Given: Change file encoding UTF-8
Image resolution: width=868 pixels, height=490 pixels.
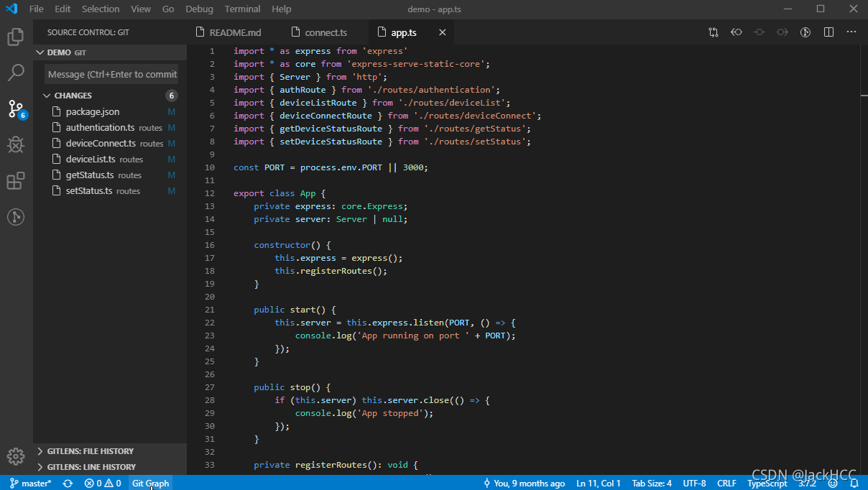Looking at the screenshot, I should pos(694,484).
